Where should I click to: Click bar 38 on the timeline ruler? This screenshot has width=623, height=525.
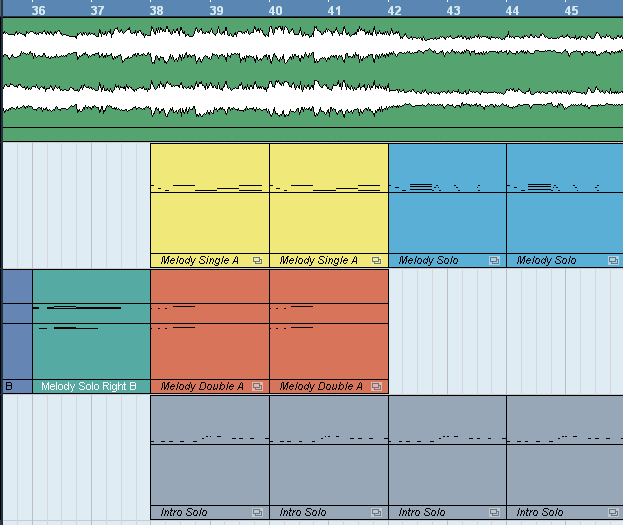tap(156, 9)
